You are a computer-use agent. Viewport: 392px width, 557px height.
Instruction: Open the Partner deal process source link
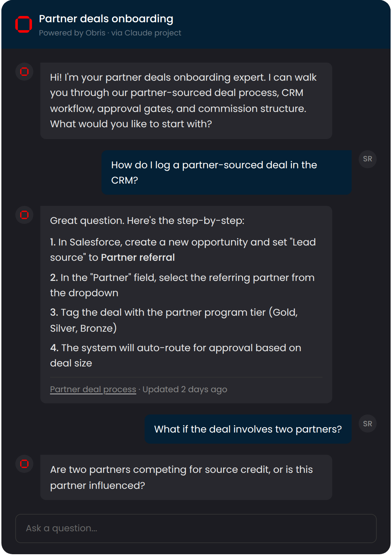(93, 389)
